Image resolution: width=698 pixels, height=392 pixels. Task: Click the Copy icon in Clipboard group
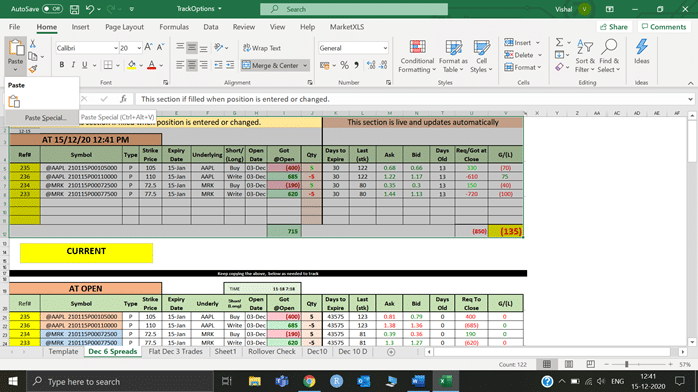point(32,57)
